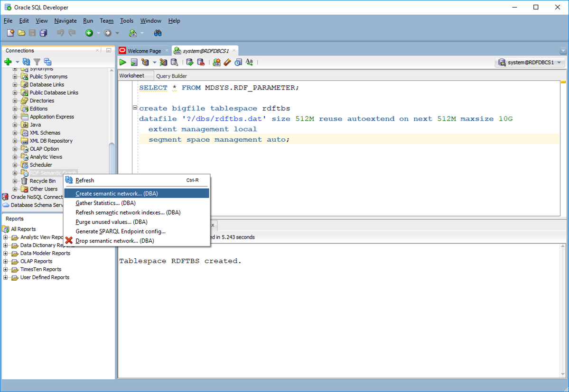Open the File menu
The image size is (569, 392).
[8, 21]
